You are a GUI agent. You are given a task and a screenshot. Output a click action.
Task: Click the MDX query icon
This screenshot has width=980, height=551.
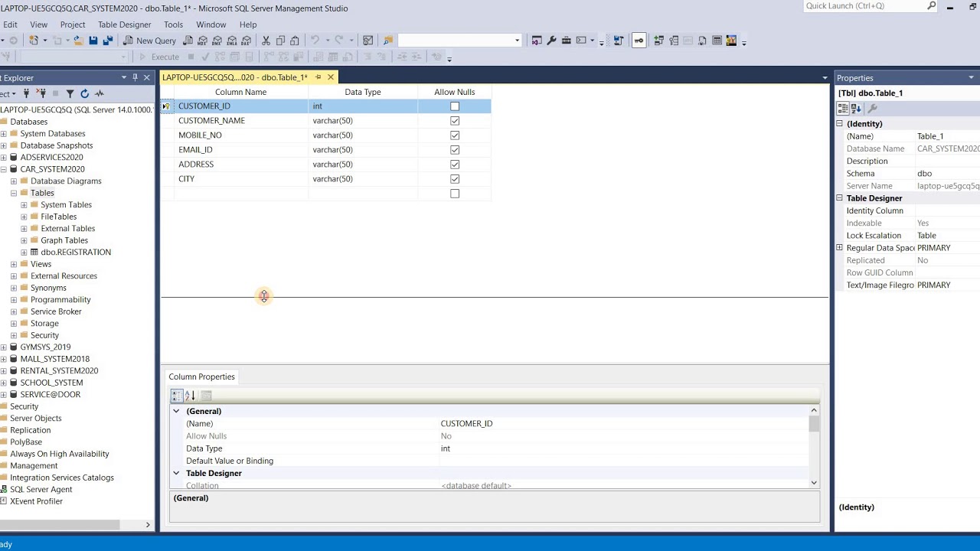(x=203, y=41)
